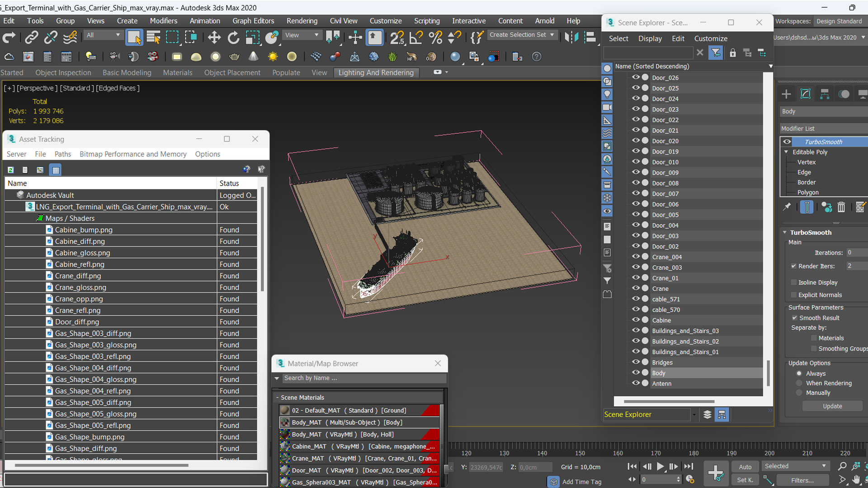Open the Graph Editors menu
Viewport: 868px width, 488px height.
(253, 21)
